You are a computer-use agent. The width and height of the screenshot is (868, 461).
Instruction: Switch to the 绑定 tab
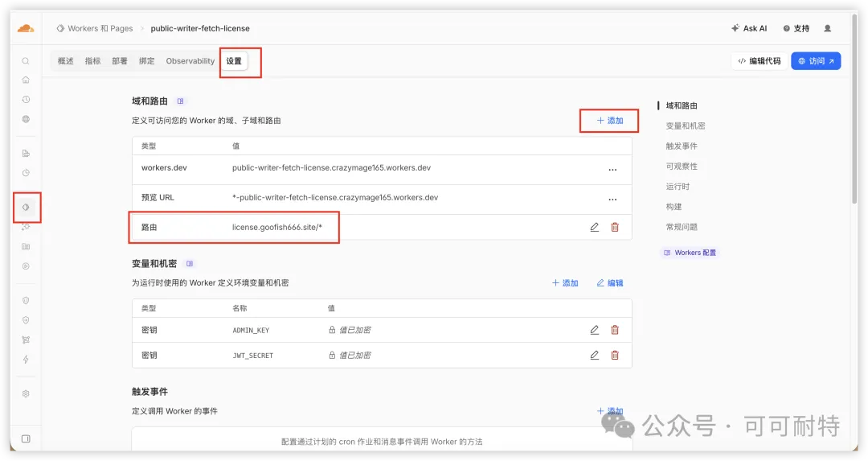coord(147,61)
